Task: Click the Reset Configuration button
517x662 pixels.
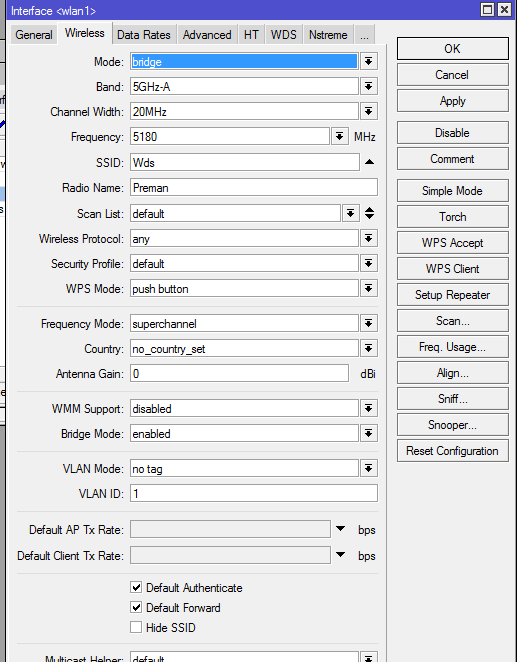Action: pyautogui.click(x=452, y=451)
